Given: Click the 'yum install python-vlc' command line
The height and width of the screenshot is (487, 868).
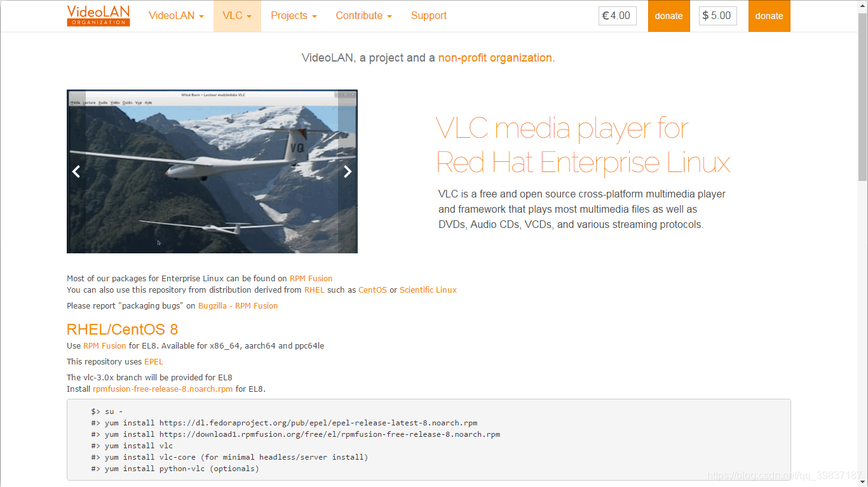Looking at the screenshot, I should tap(175, 469).
